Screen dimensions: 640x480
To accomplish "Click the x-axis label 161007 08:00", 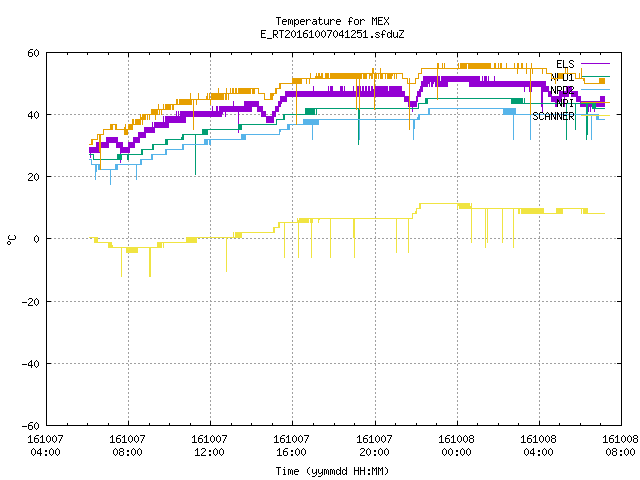I will click(x=127, y=445).
